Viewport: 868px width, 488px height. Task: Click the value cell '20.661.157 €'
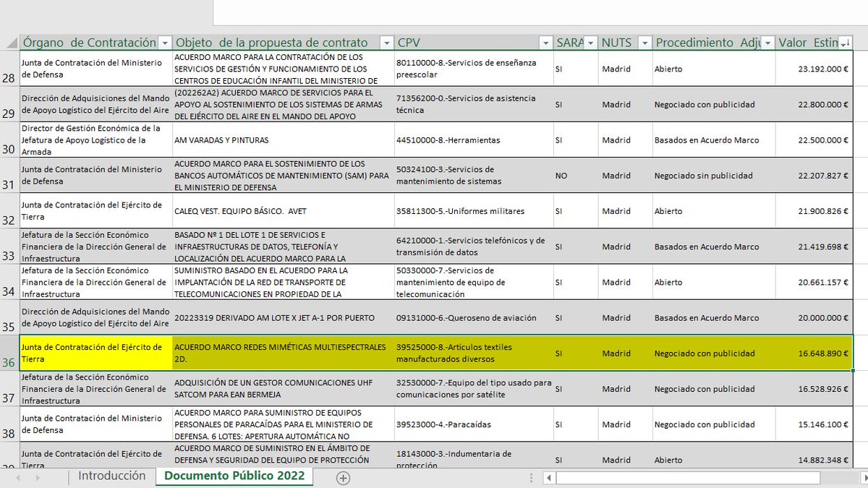[x=814, y=281]
